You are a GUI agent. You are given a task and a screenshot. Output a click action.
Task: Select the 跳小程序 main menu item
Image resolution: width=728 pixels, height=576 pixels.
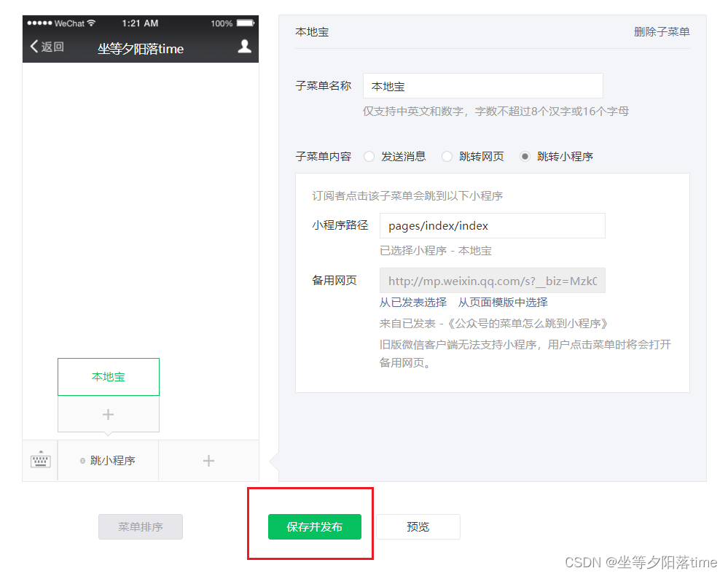108,461
